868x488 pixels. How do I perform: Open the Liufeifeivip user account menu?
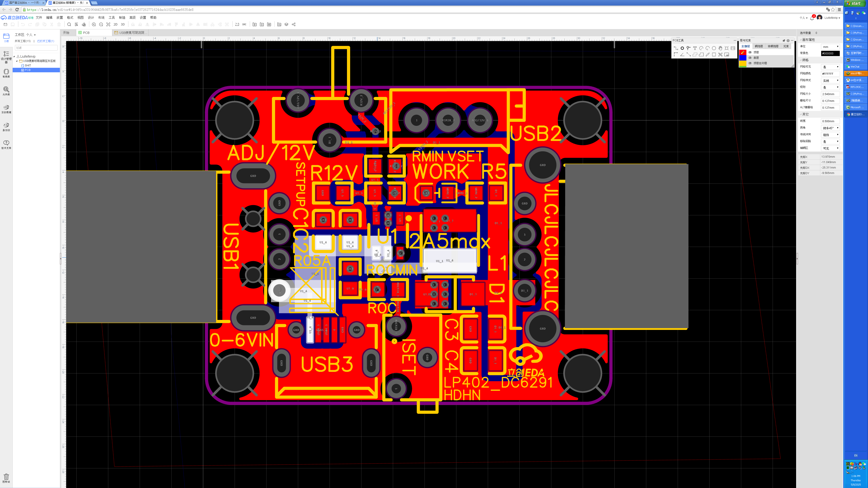(832, 18)
